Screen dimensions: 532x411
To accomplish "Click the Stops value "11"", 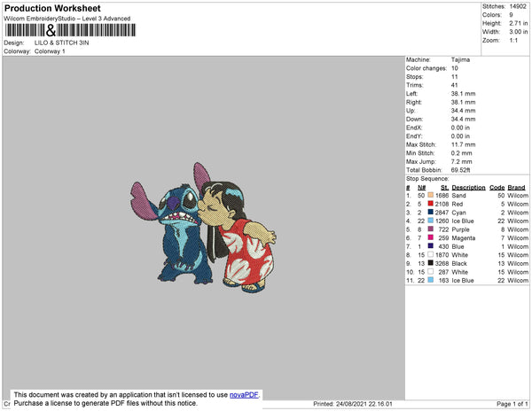I will [454, 76].
